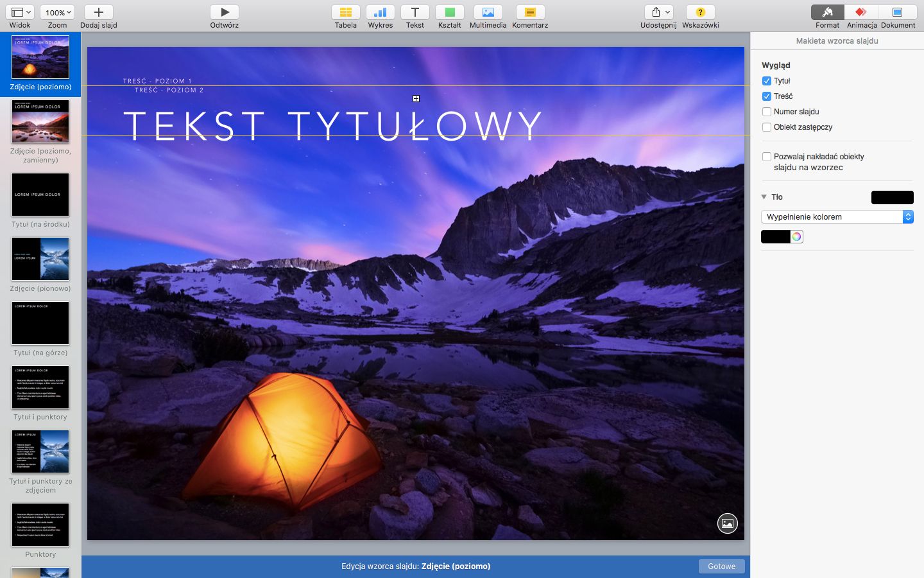
Task: Open the Udostępnij share menu
Action: pos(659,12)
